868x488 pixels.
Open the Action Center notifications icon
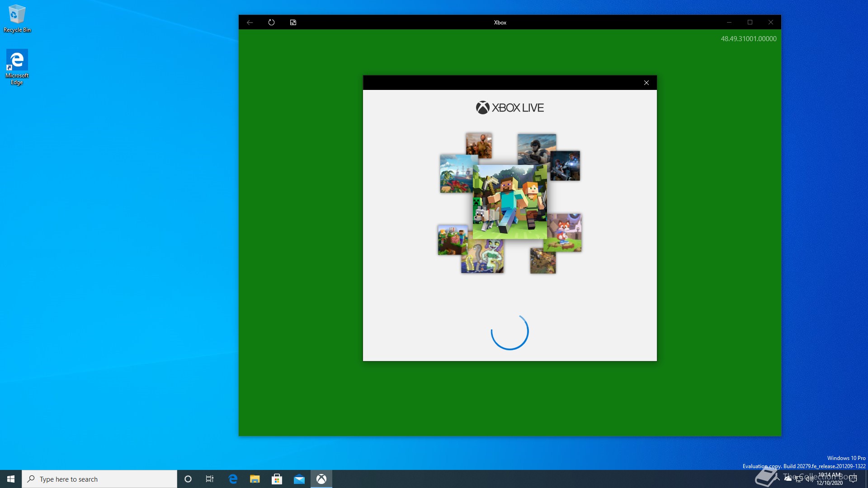[x=853, y=479]
